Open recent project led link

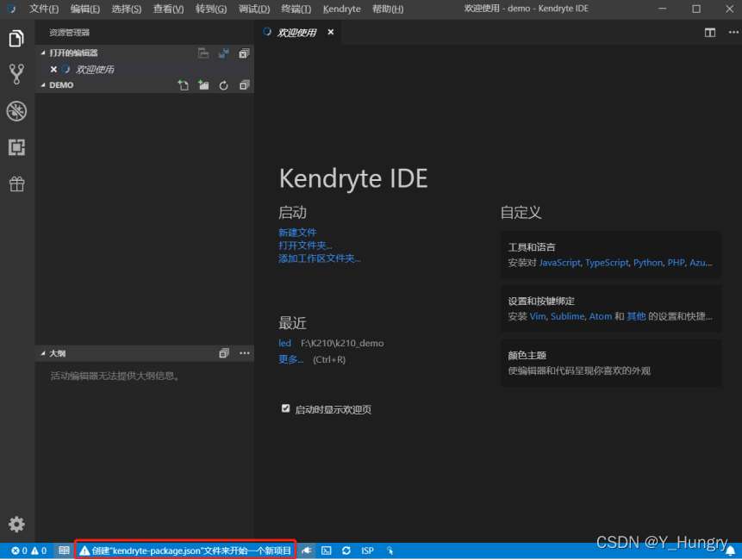coord(285,343)
